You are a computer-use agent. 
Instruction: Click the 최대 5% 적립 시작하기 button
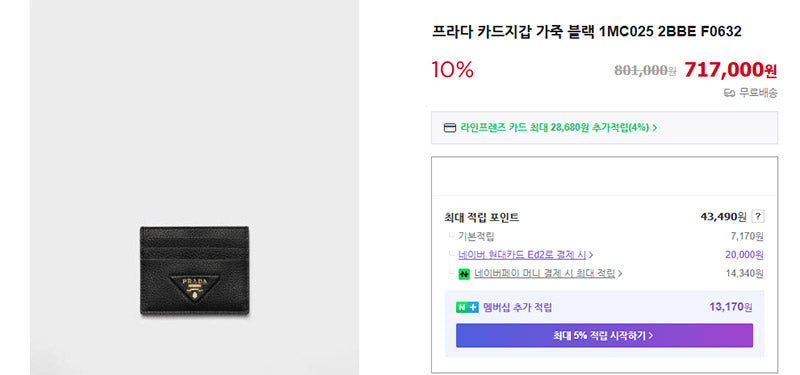click(x=604, y=336)
